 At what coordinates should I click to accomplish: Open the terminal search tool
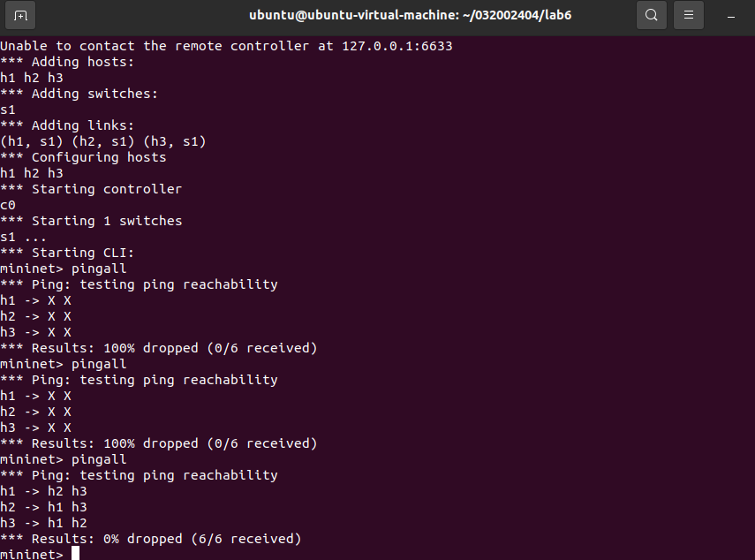[651, 15]
